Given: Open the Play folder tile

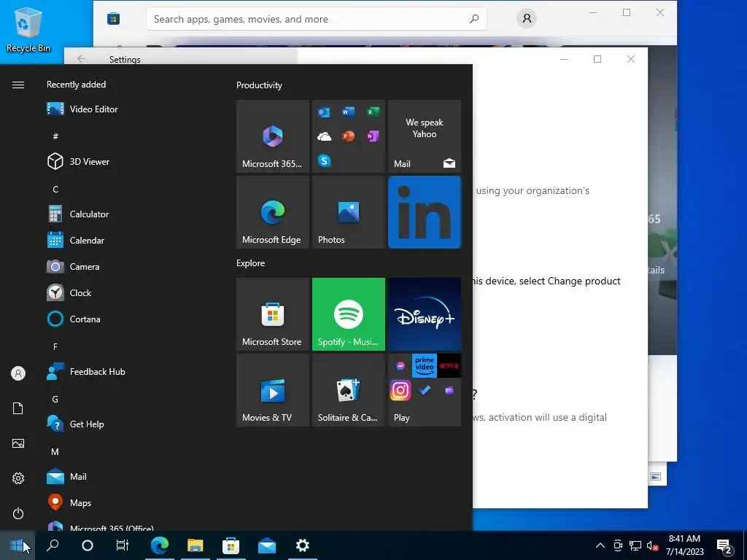Looking at the screenshot, I should [425, 390].
